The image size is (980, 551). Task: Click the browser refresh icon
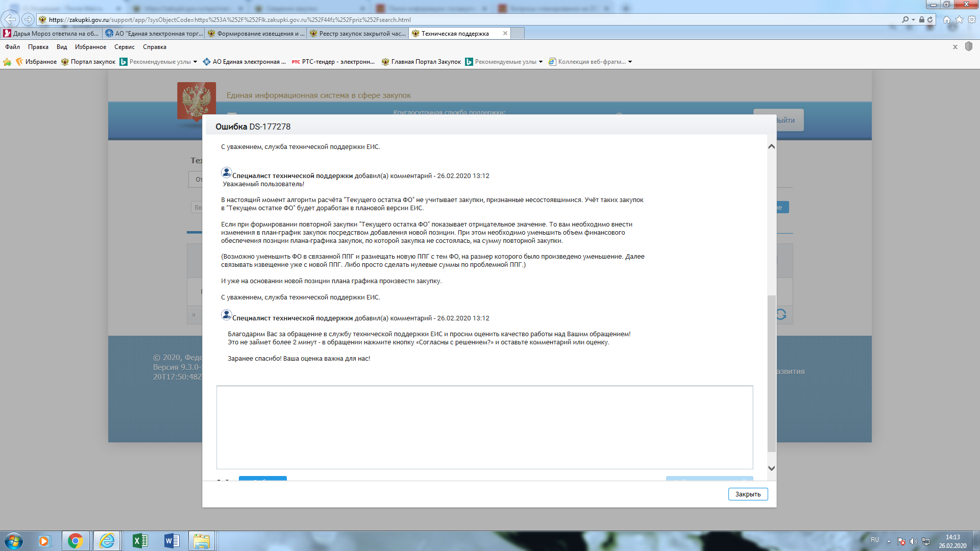click(930, 20)
